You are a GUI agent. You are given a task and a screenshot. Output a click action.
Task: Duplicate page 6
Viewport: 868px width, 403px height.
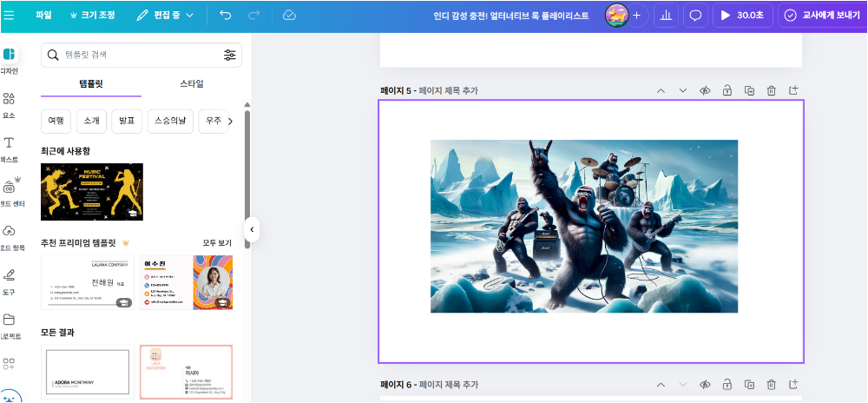pyautogui.click(x=749, y=384)
